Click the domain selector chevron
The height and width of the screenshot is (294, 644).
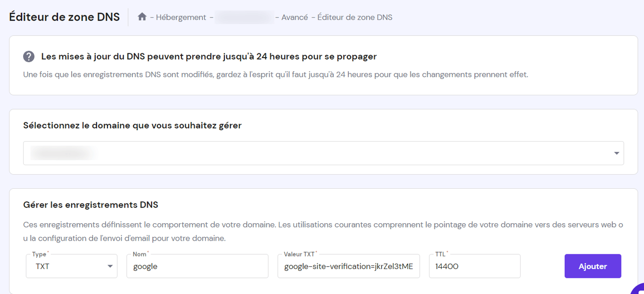coord(616,152)
